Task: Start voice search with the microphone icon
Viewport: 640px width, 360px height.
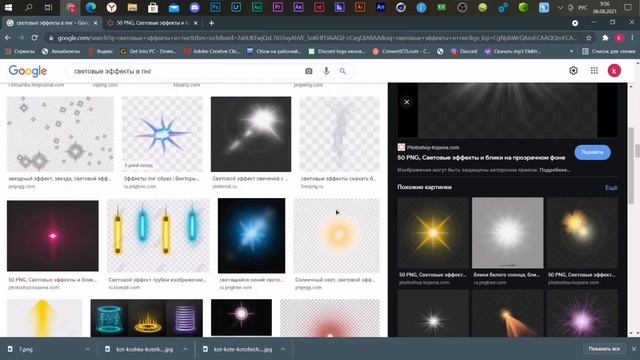Action: [x=326, y=71]
